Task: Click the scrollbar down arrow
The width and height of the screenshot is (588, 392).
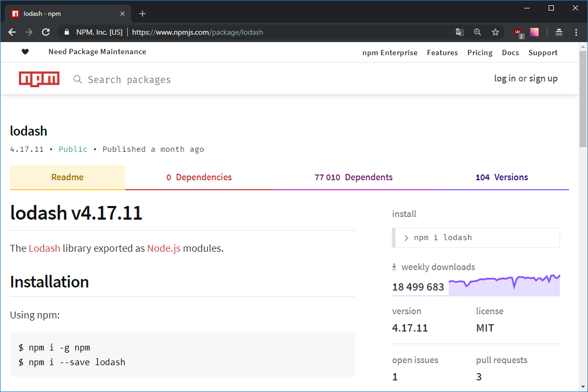Action: pyautogui.click(x=583, y=387)
